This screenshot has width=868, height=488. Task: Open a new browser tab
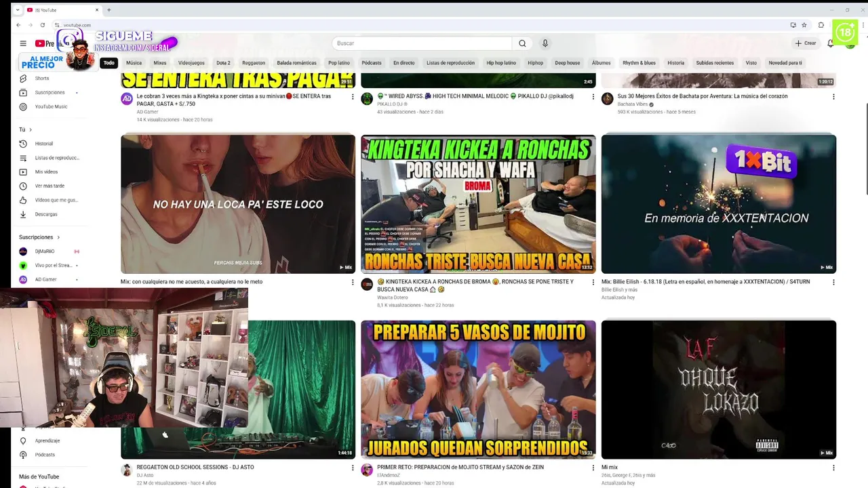pyautogui.click(x=108, y=10)
